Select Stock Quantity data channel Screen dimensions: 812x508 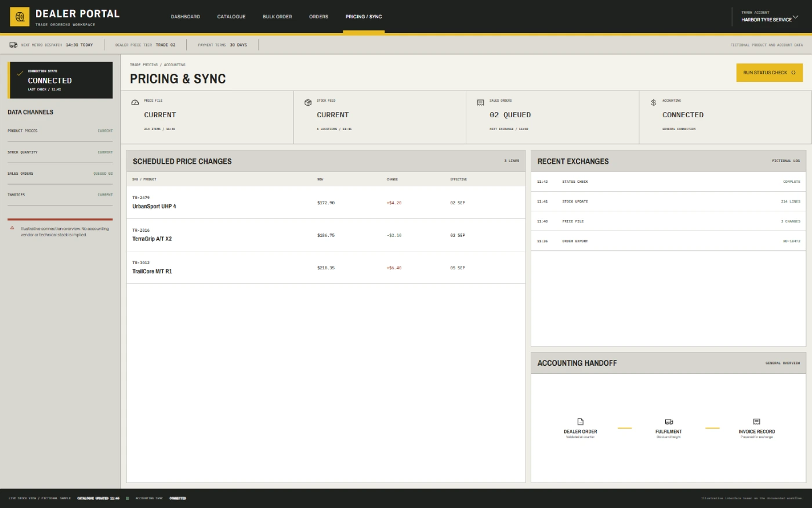point(60,152)
